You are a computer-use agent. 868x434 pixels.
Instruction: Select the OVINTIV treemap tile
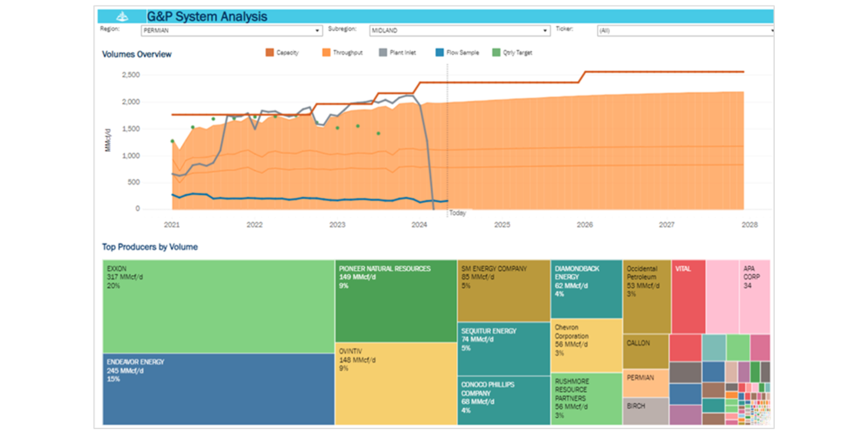pyautogui.click(x=396, y=384)
